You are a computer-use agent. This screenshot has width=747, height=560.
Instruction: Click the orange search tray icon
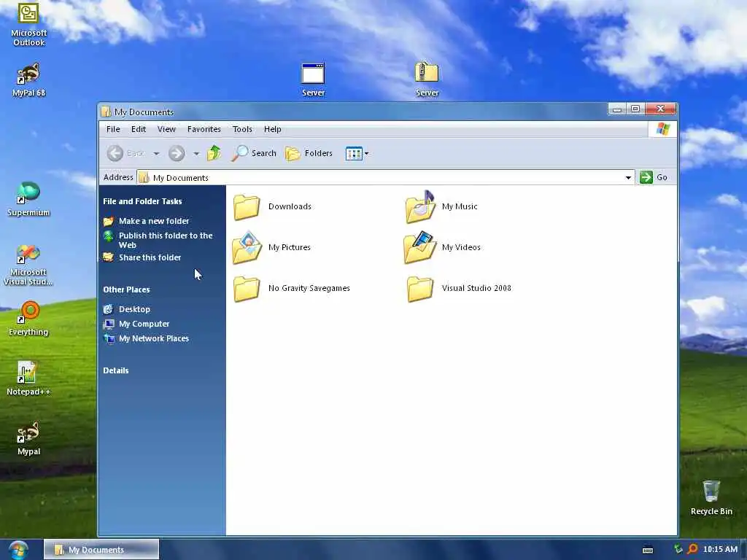(693, 549)
